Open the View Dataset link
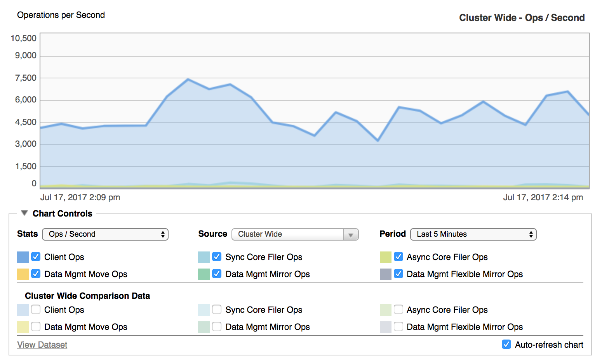This screenshot has width=602, height=364. [42, 345]
